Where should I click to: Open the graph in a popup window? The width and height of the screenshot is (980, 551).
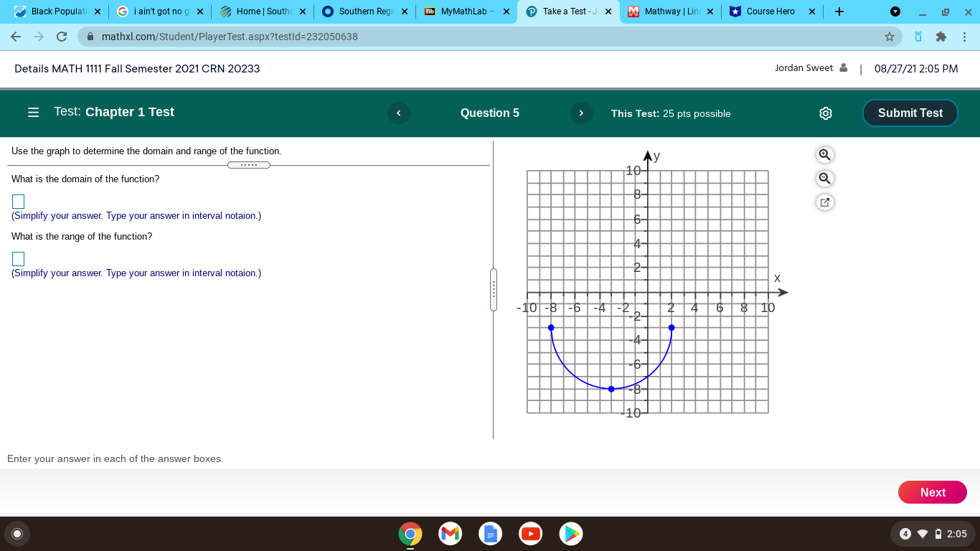[824, 202]
